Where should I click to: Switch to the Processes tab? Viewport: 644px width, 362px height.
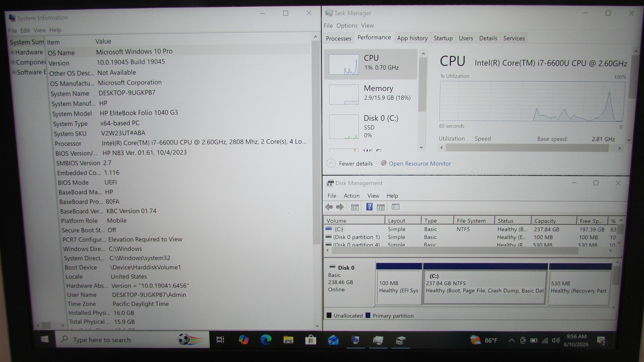[339, 38]
